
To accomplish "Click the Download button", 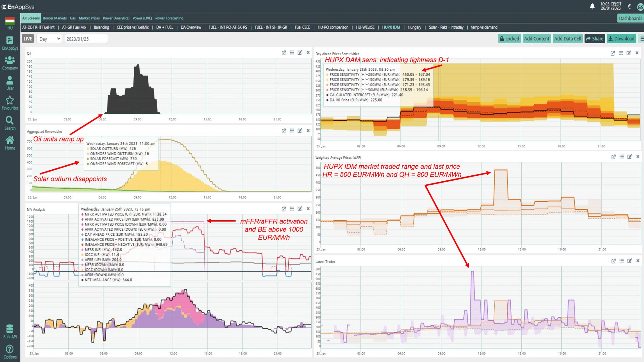I will pos(621,39).
